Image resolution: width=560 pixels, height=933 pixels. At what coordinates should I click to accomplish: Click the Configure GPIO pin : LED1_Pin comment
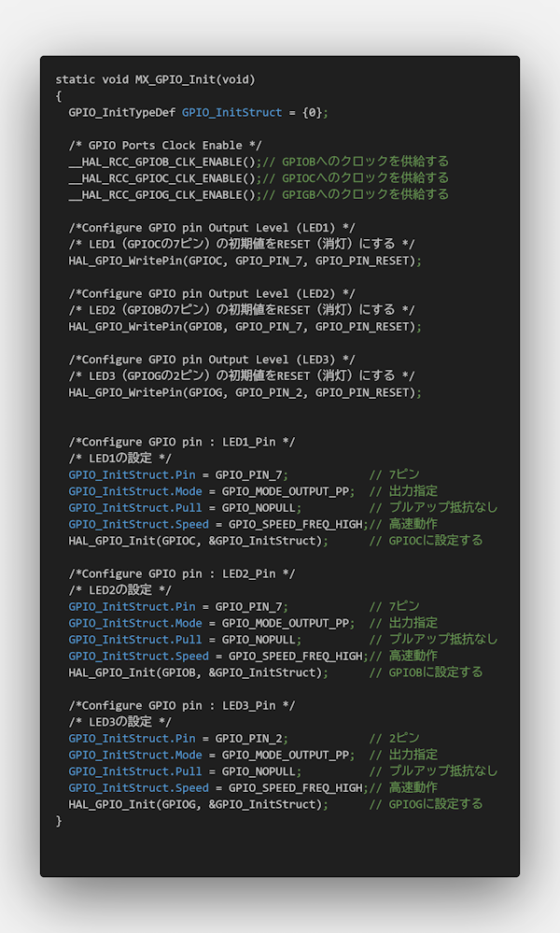pos(182,442)
